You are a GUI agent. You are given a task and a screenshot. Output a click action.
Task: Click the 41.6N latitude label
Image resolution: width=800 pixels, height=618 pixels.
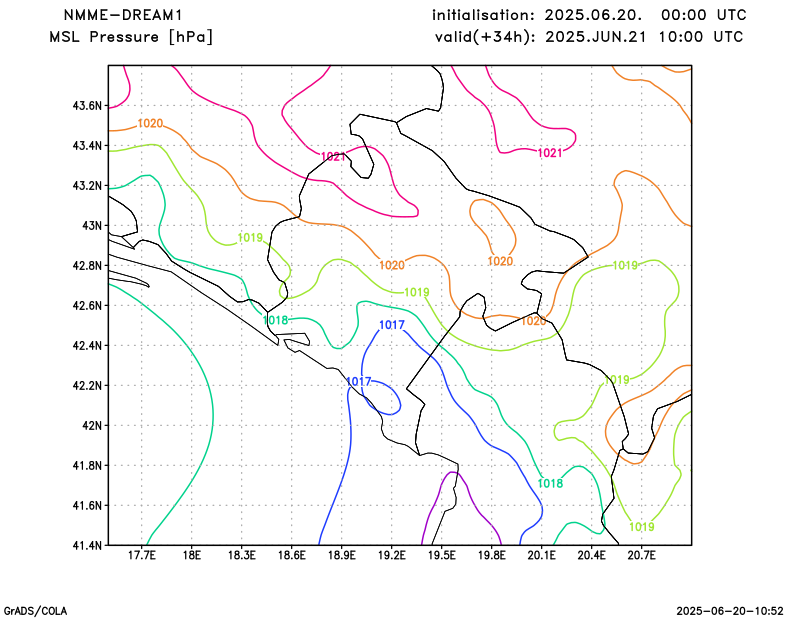pyautogui.click(x=87, y=506)
